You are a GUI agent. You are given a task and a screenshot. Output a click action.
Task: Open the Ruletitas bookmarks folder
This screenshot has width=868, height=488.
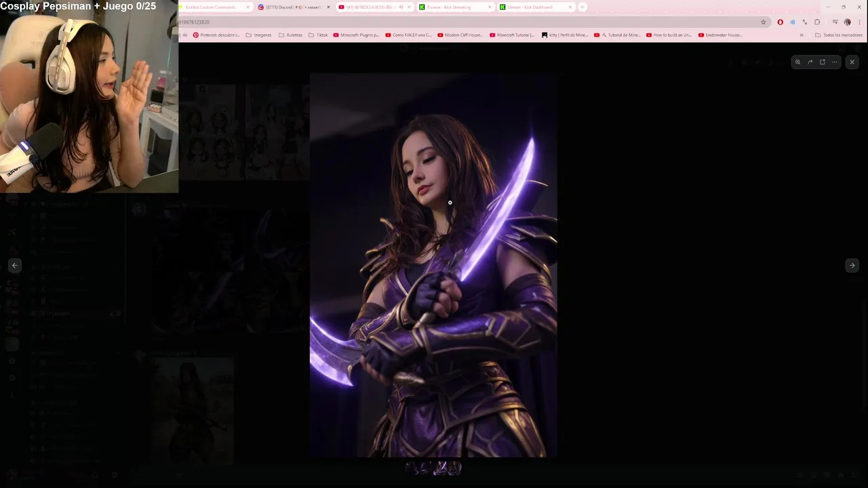click(290, 35)
